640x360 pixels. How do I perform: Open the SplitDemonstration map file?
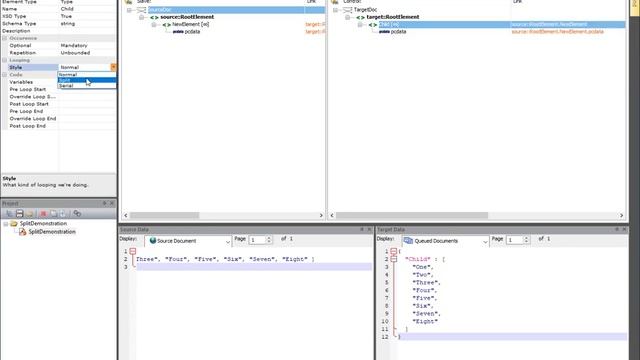(x=52, y=232)
